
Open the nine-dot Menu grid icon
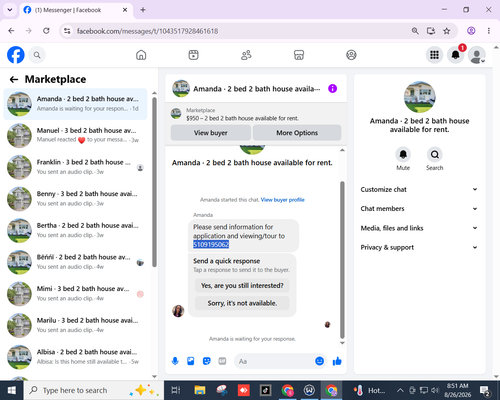[x=434, y=55]
